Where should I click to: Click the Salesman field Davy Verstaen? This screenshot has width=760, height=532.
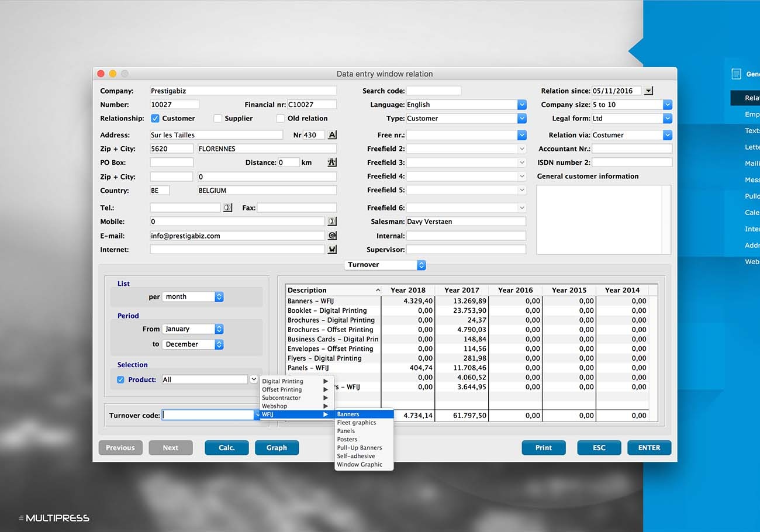coord(466,222)
